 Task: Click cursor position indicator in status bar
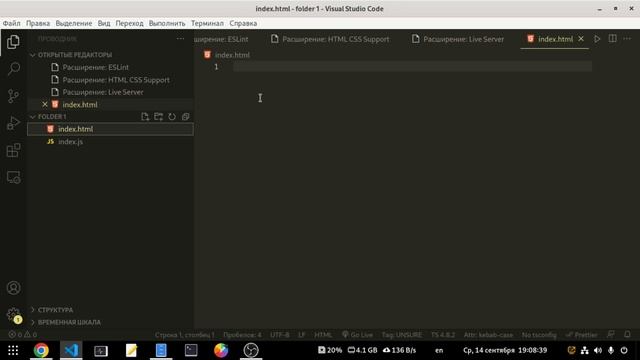coord(184,335)
